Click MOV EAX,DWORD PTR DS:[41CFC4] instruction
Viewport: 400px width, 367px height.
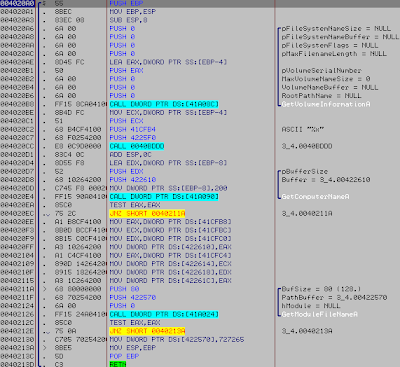click(170, 255)
